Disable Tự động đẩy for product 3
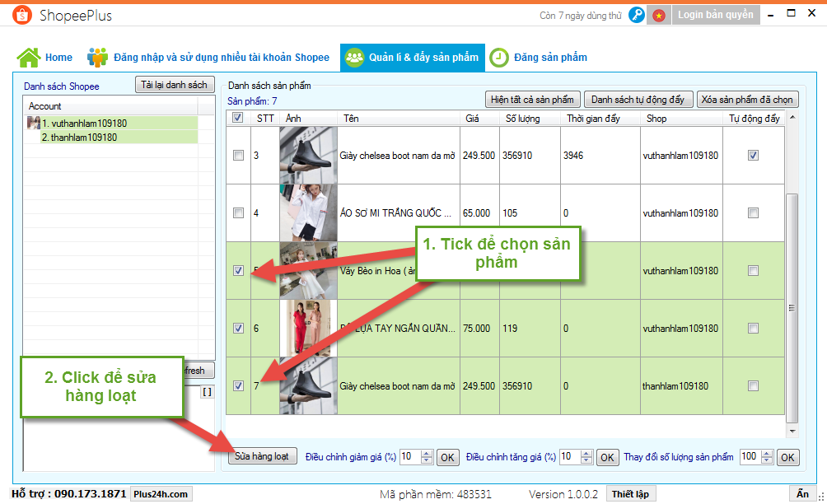Screen dimensions: 827x504 [x=753, y=155]
